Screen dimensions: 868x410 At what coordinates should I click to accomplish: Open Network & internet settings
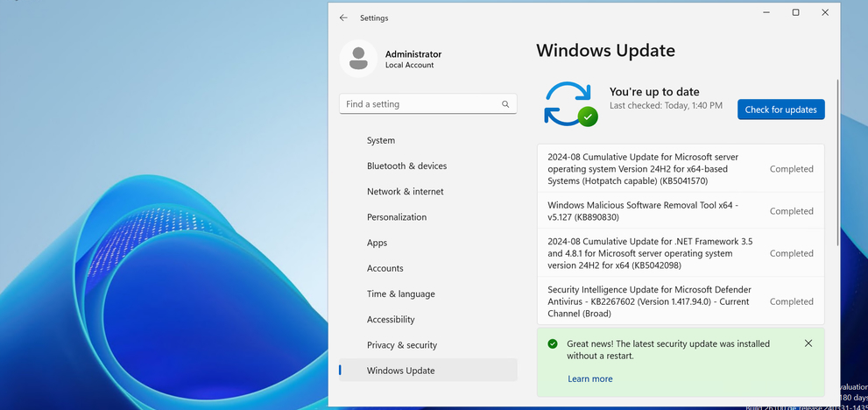pos(428,192)
